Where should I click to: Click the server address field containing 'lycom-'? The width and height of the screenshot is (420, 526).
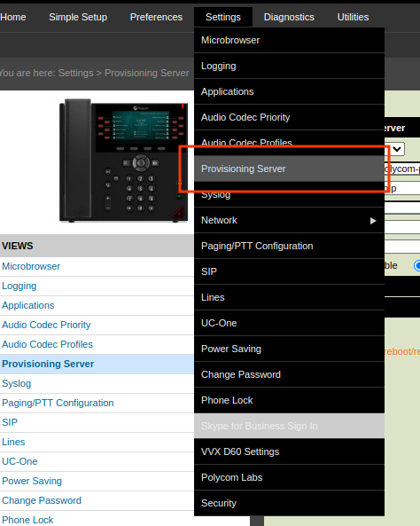[402, 169]
